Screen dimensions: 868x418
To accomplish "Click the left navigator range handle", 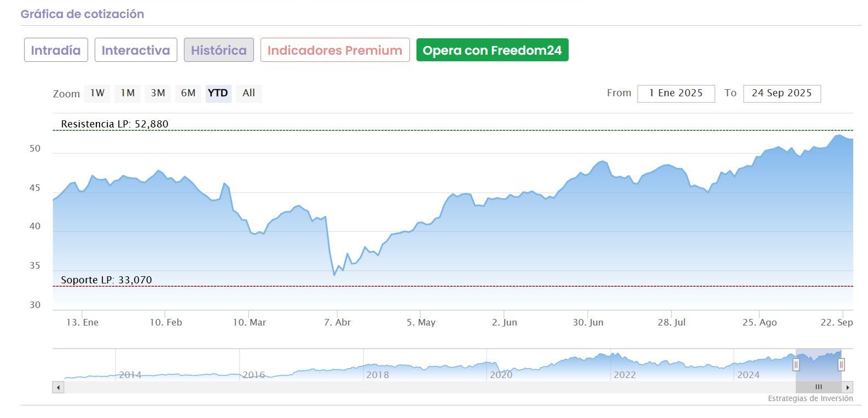I will point(796,364).
